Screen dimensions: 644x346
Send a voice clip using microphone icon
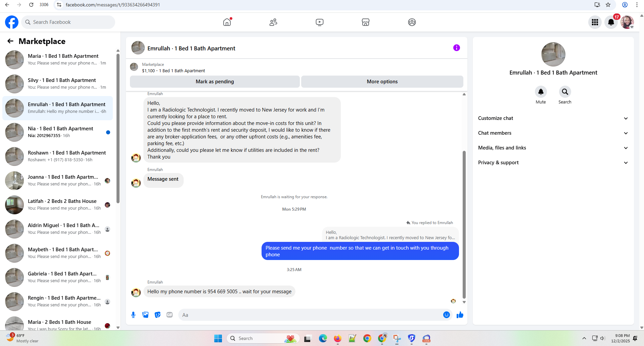(133, 315)
